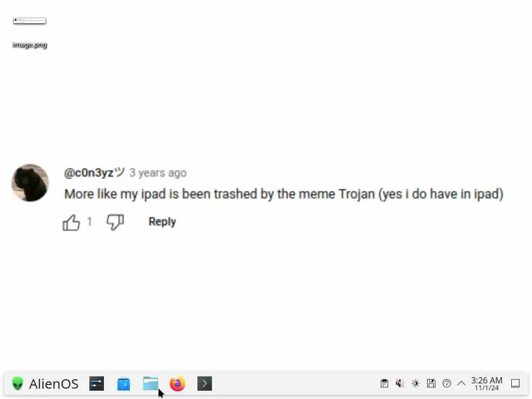The width and height of the screenshot is (532, 399).
Task: Open the terminal icon in the taskbar
Action: [x=205, y=384]
